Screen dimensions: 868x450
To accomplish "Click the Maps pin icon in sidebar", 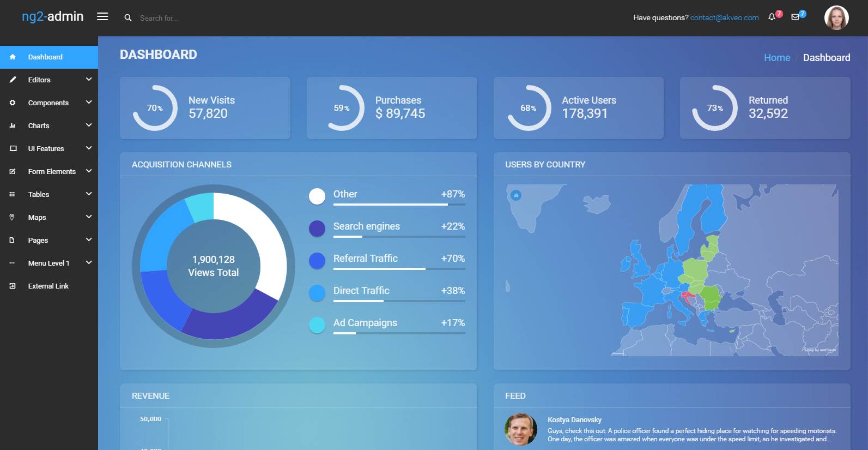I will [12, 217].
